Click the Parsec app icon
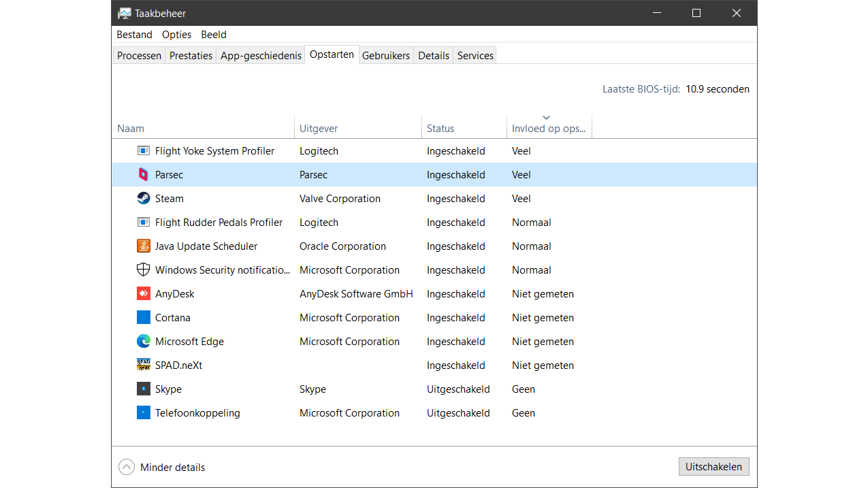The width and height of the screenshot is (868, 488). click(x=143, y=175)
